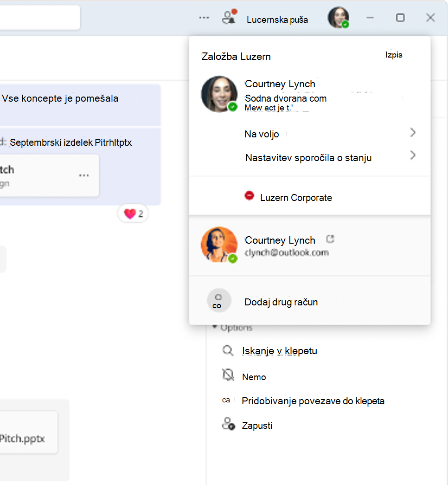This screenshot has width=448, height=485.
Task: Collapse the Options section triangle
Action: coord(215,327)
